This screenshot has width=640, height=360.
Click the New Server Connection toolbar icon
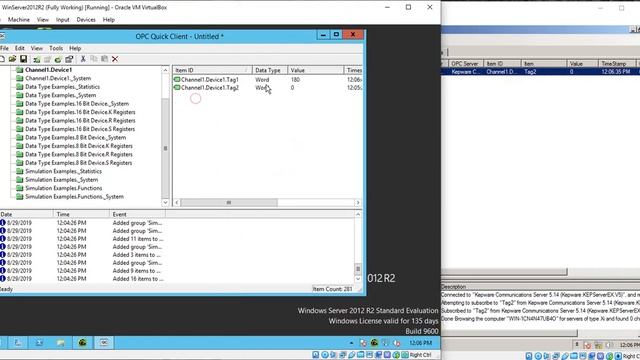tap(37, 59)
